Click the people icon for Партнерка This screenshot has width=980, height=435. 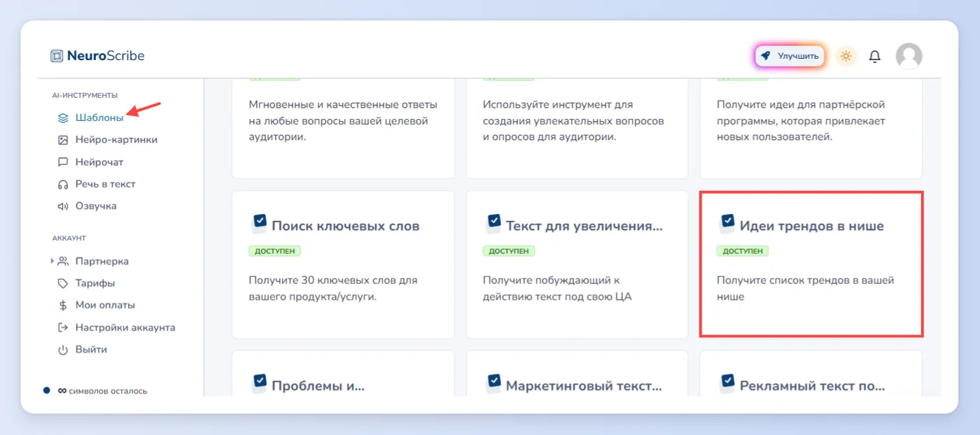[x=63, y=261]
